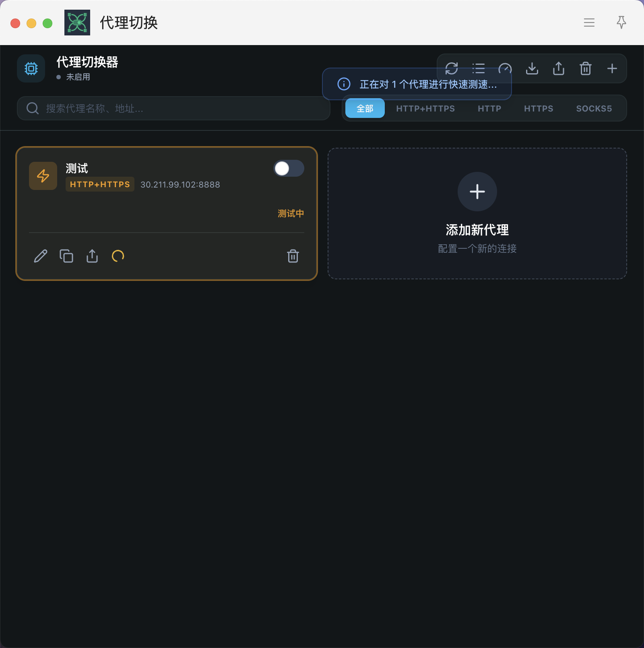
Task: Filter proxies by SOCKS5 tab
Action: pyautogui.click(x=594, y=108)
